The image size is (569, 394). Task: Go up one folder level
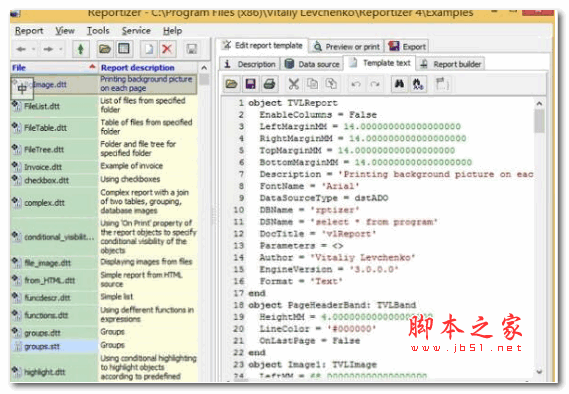[81, 49]
